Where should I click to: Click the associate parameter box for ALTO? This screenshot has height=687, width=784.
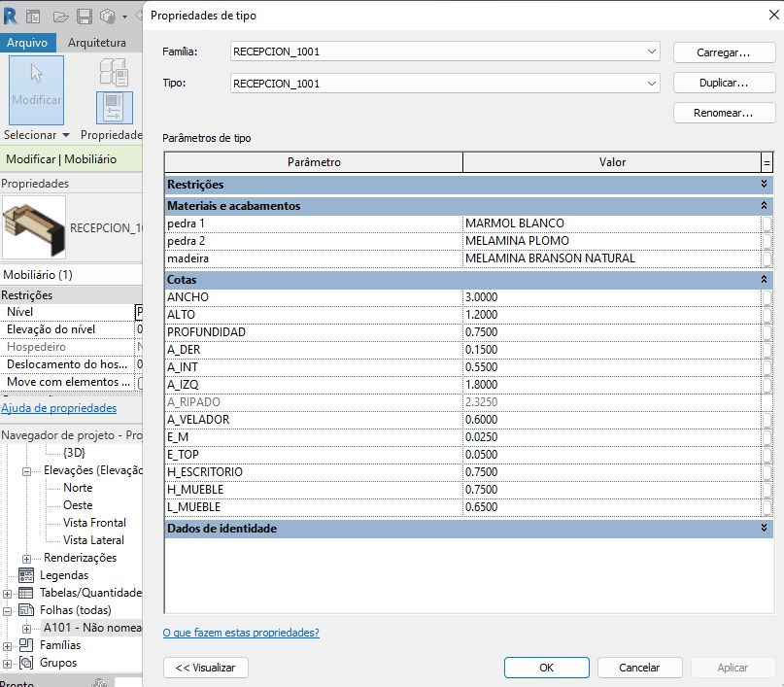tap(767, 315)
